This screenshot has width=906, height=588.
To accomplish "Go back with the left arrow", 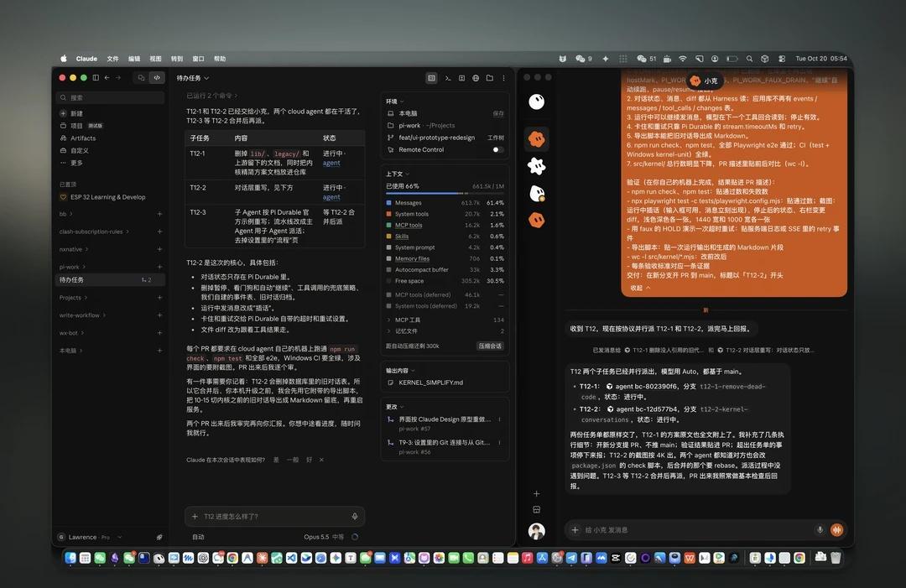I will tap(107, 77).
